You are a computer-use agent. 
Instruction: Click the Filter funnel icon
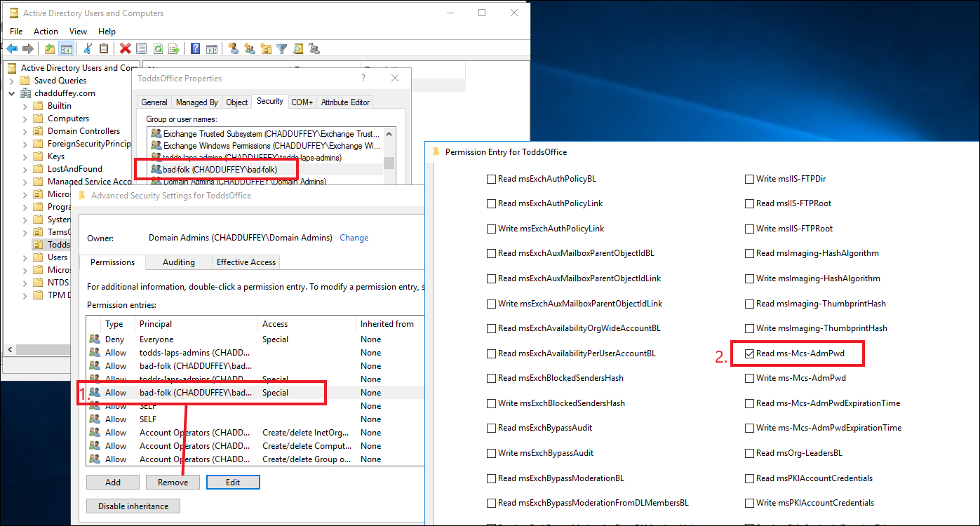click(x=282, y=48)
